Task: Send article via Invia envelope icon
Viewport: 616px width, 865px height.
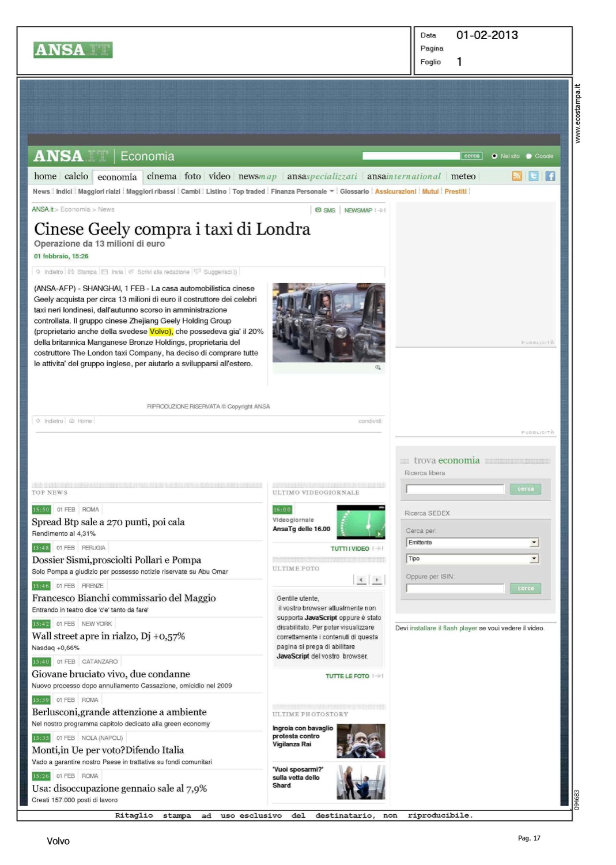Action: coord(105,272)
